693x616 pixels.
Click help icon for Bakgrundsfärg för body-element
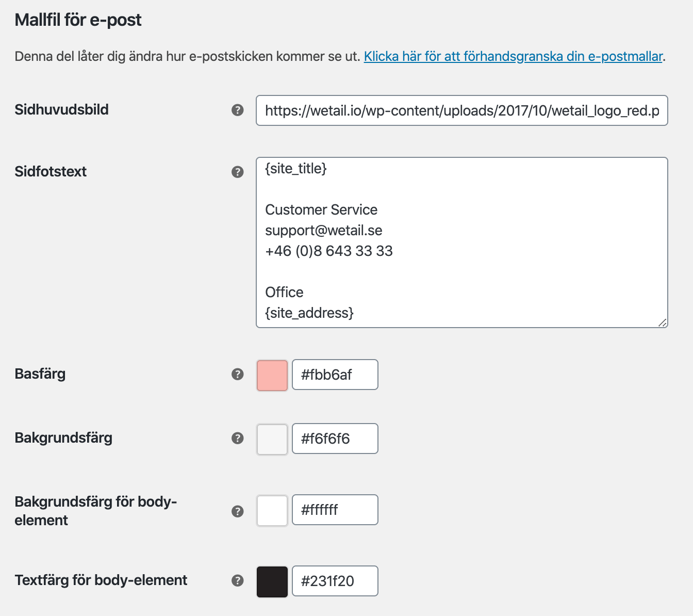click(237, 511)
